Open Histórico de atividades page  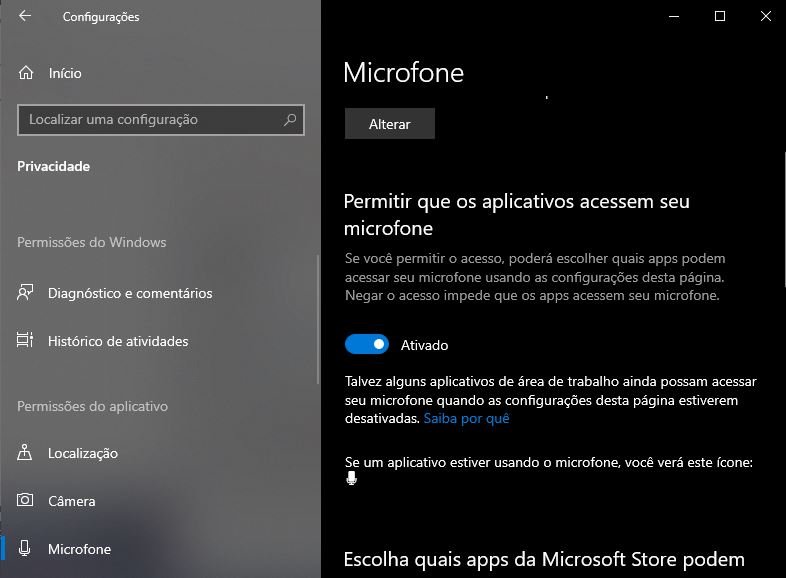(158, 341)
